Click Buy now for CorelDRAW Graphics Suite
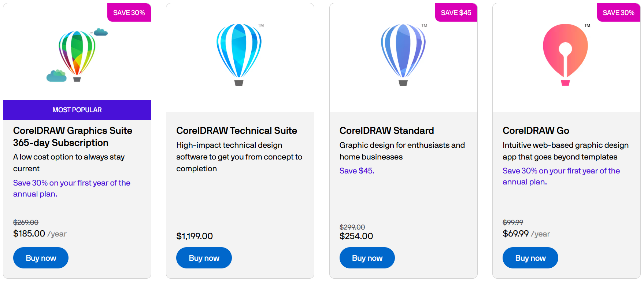The image size is (644, 282). [41, 258]
